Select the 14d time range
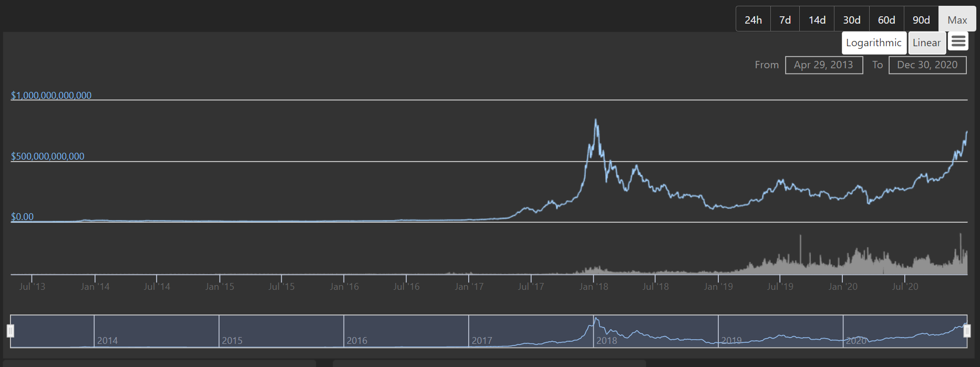980x367 pixels. point(817,20)
